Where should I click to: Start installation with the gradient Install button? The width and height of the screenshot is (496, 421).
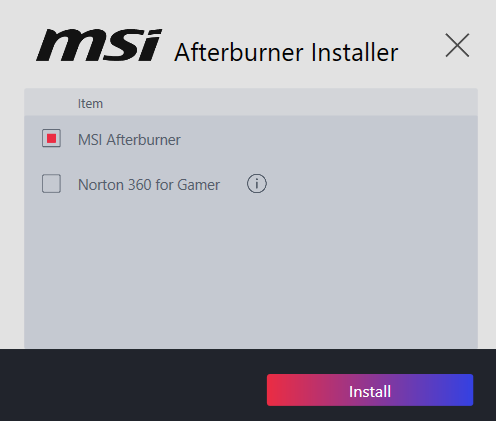(370, 390)
